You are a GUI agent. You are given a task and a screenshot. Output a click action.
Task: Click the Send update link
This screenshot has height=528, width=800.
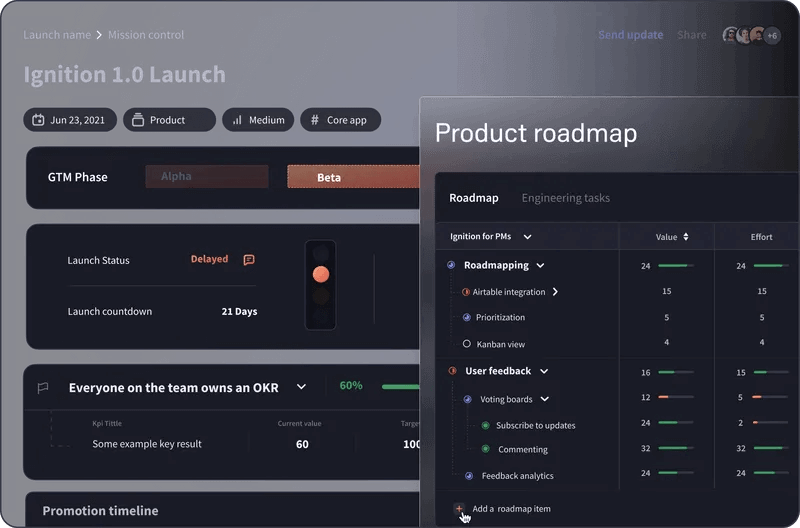pyautogui.click(x=630, y=35)
